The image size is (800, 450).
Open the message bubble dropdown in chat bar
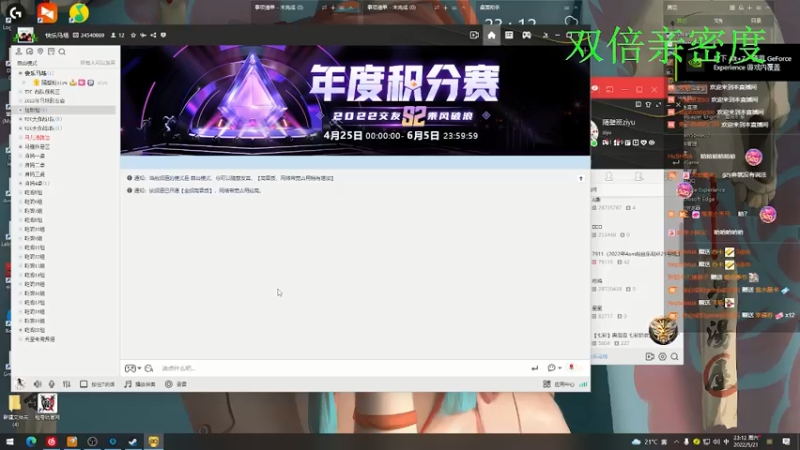pos(554,368)
